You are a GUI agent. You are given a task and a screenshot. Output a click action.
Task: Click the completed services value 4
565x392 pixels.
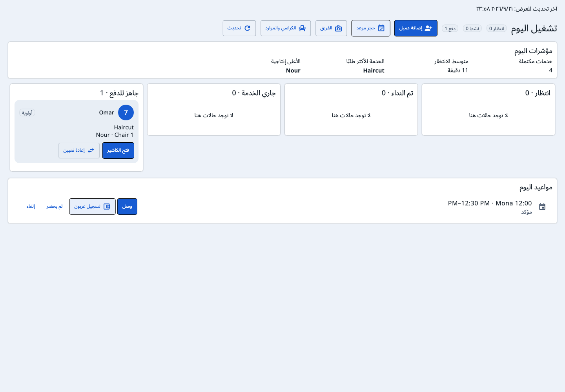550,70
